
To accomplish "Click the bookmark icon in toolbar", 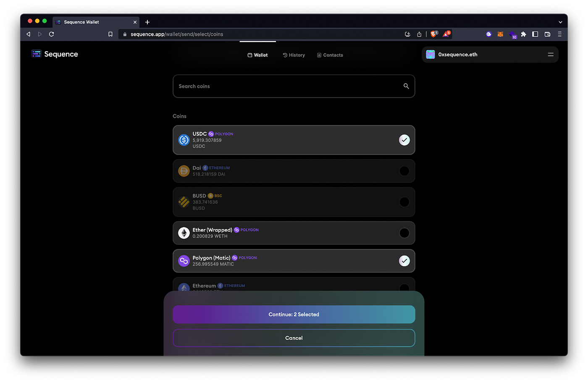I will pos(110,34).
